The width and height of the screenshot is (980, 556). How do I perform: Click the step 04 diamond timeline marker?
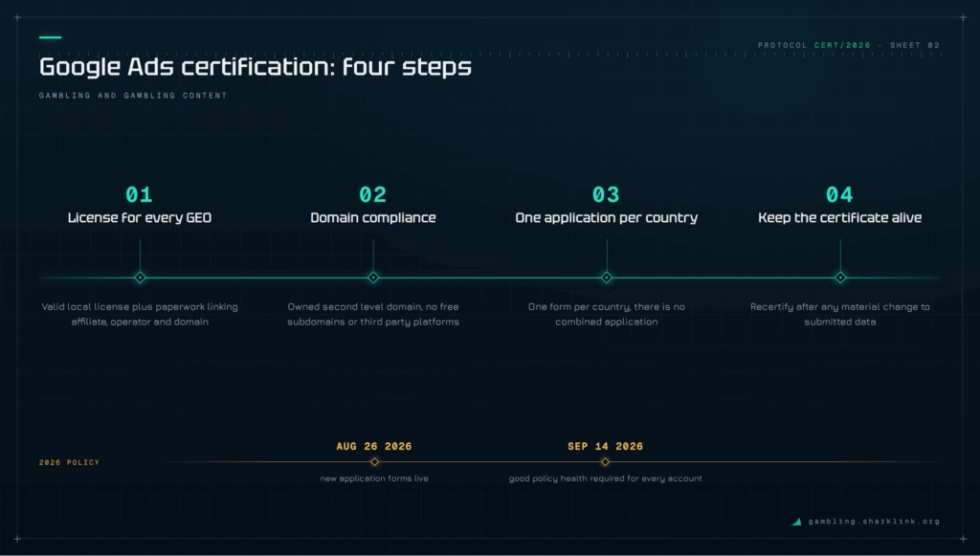[840, 278]
